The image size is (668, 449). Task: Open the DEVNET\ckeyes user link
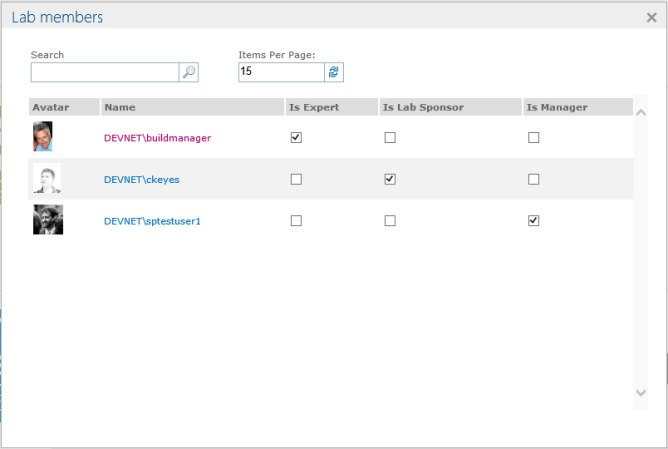[141, 180]
